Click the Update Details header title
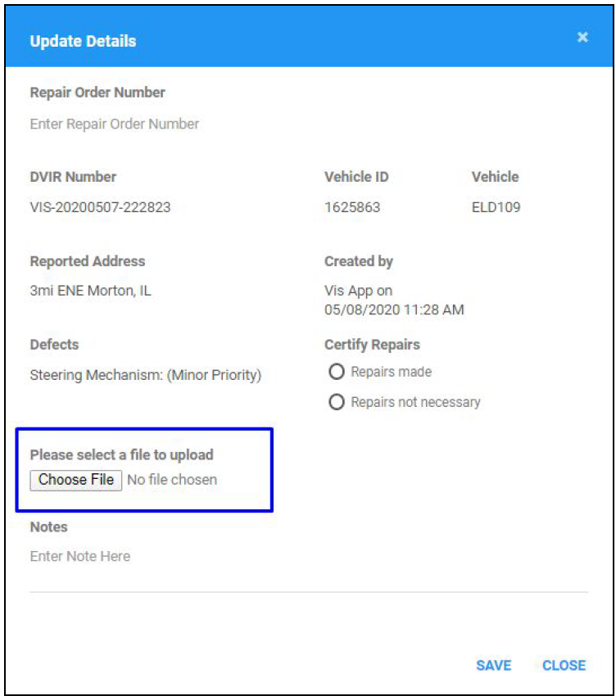Screen dimensions: 616x696 (83, 41)
